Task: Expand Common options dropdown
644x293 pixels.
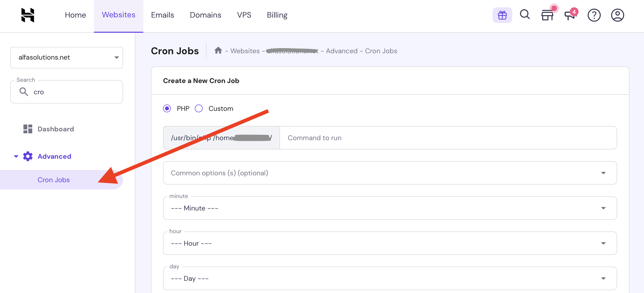Action: (x=390, y=173)
